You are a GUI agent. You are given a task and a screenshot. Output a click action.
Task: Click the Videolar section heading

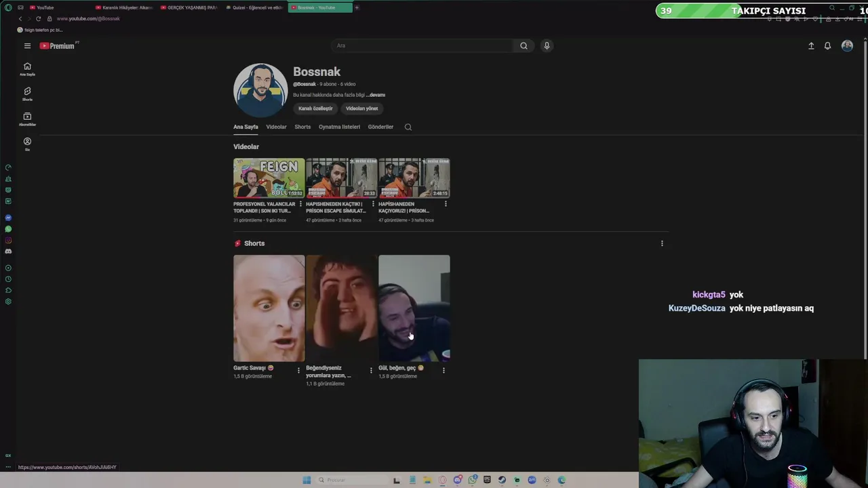pos(246,146)
